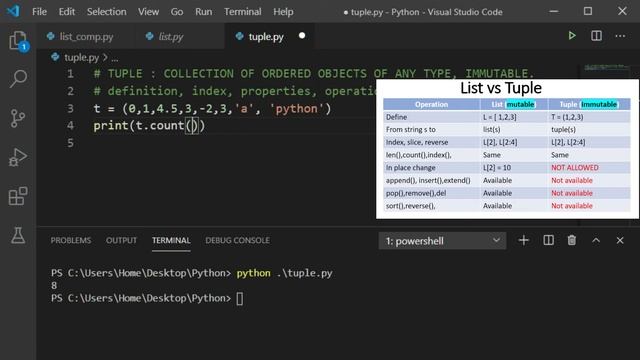
Task: Open the Edit menu
Action: (x=67, y=12)
